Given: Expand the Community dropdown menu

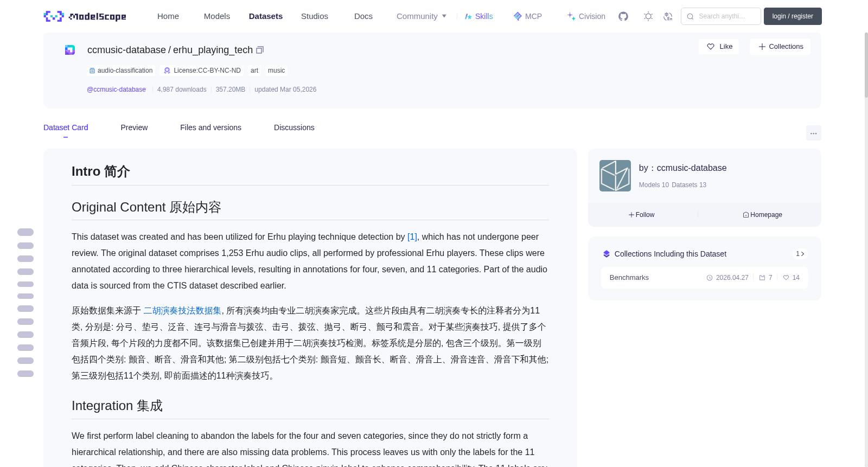Looking at the screenshot, I should coord(422,16).
